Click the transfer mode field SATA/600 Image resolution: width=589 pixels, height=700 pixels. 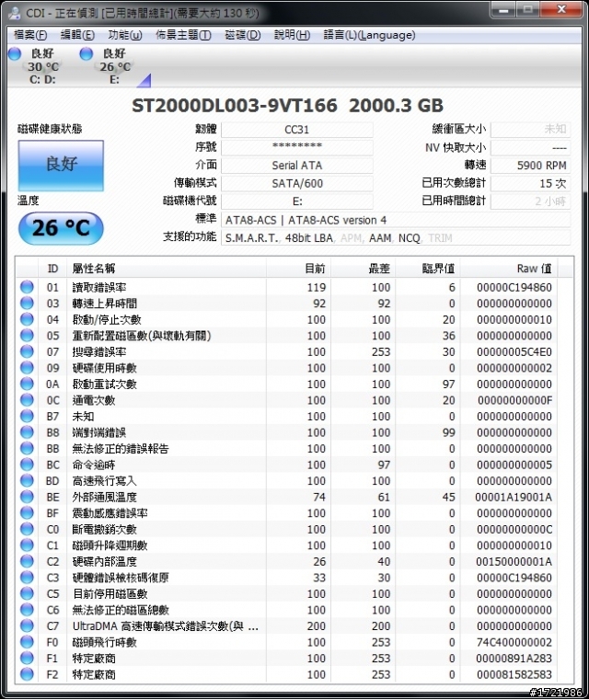pos(297,183)
